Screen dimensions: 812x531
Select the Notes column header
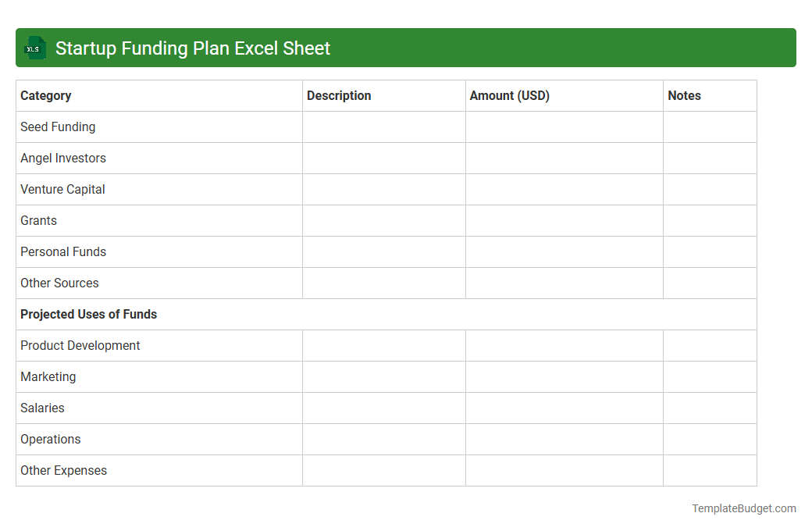point(684,95)
